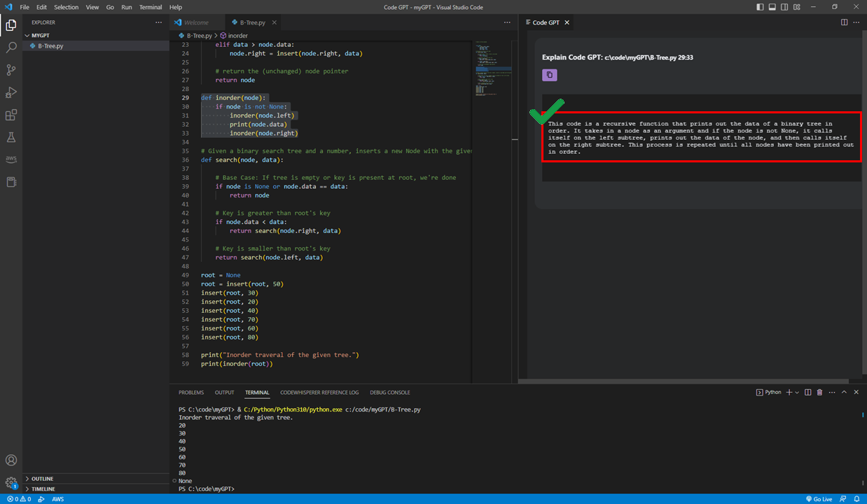Screen dimensions: 867x504
Task: Select the B-Tree.py editor tab
Action: point(252,22)
